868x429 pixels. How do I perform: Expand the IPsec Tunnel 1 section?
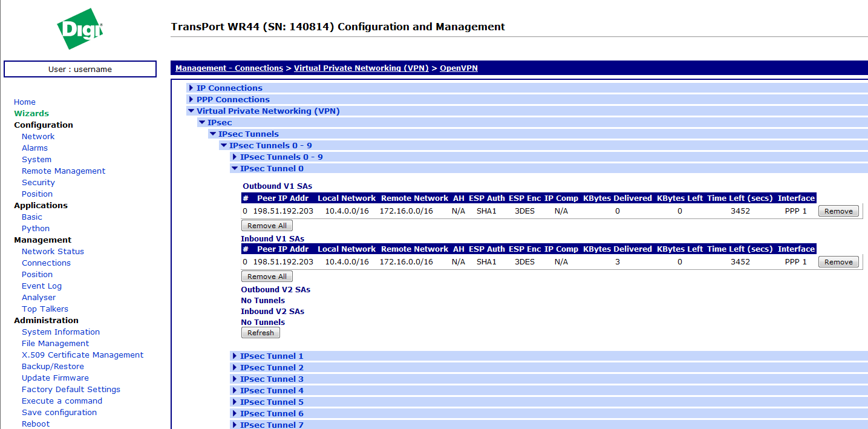click(x=271, y=356)
